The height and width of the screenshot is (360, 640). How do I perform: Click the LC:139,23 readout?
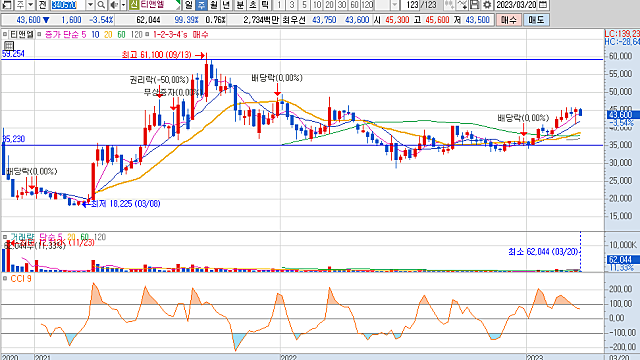(622, 34)
